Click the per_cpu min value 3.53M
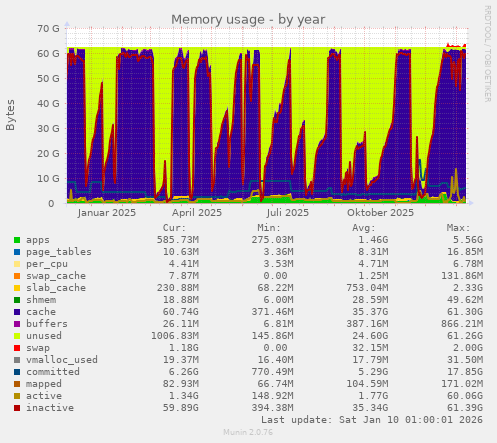497x443 pixels. click(278, 264)
